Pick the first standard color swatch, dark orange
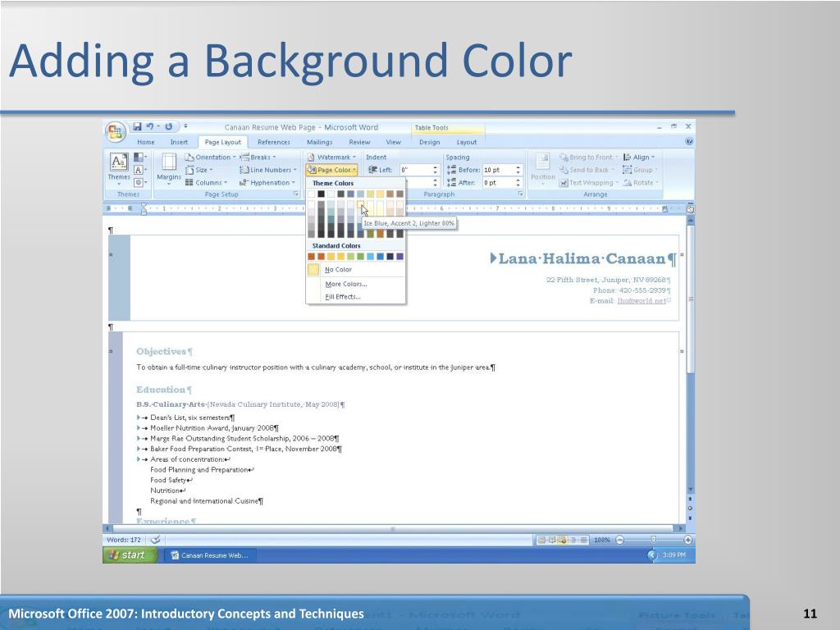This screenshot has height=630, width=840. point(311,257)
